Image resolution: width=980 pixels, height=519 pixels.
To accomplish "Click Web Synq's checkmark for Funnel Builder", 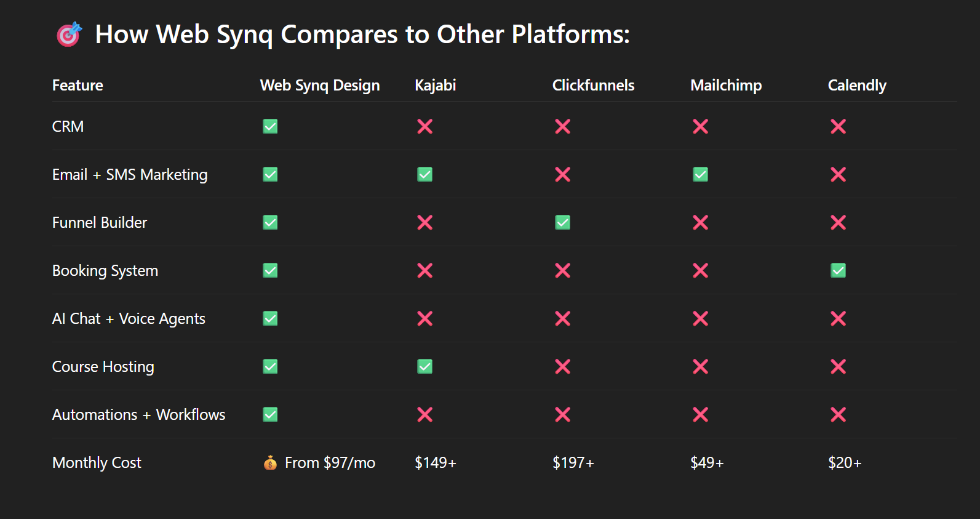I will tap(270, 222).
